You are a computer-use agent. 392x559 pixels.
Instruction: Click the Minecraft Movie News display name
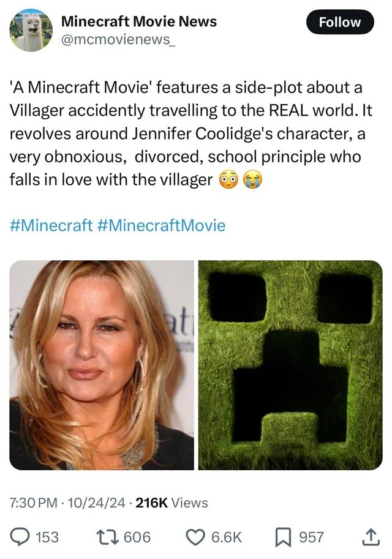pyautogui.click(x=139, y=21)
